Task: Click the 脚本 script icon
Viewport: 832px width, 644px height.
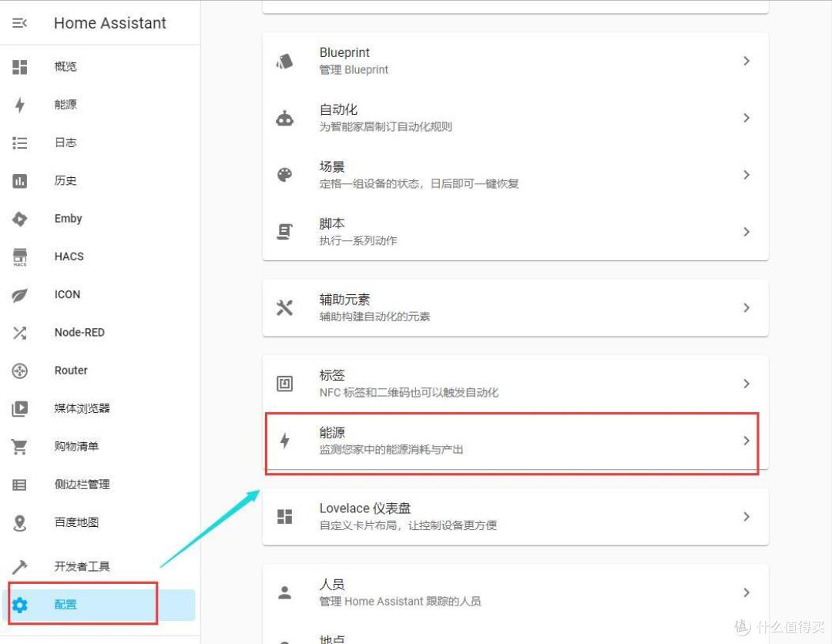Action: click(284, 232)
